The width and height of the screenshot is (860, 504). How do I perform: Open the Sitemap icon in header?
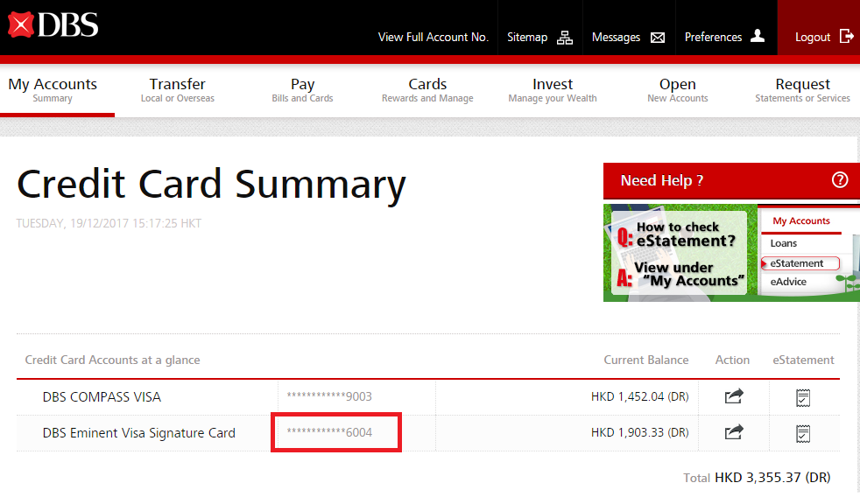(x=565, y=38)
